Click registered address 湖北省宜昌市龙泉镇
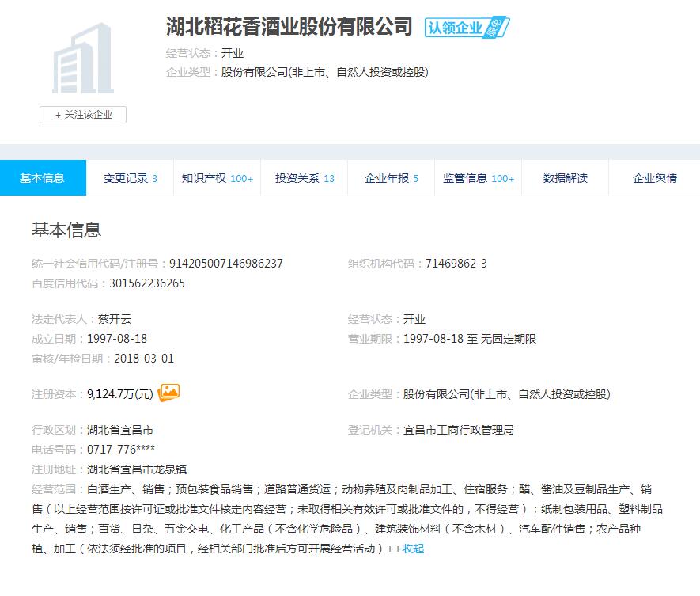The width and height of the screenshot is (700, 596). point(137,469)
